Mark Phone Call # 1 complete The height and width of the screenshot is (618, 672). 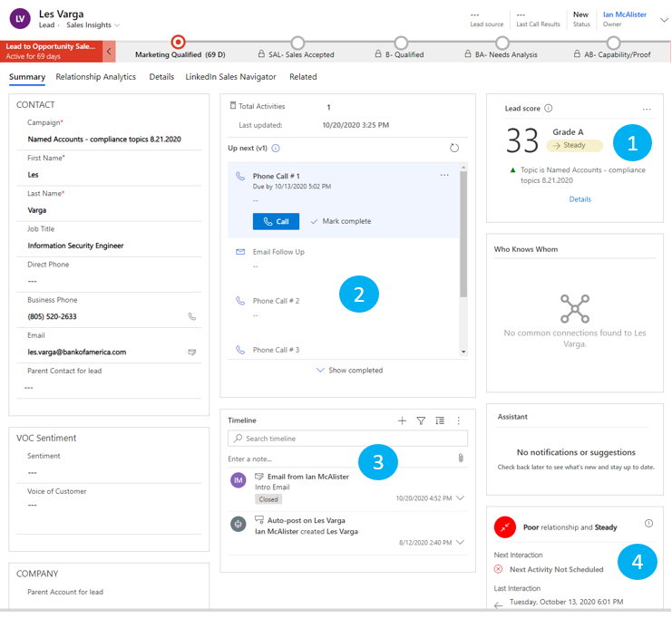click(x=341, y=221)
